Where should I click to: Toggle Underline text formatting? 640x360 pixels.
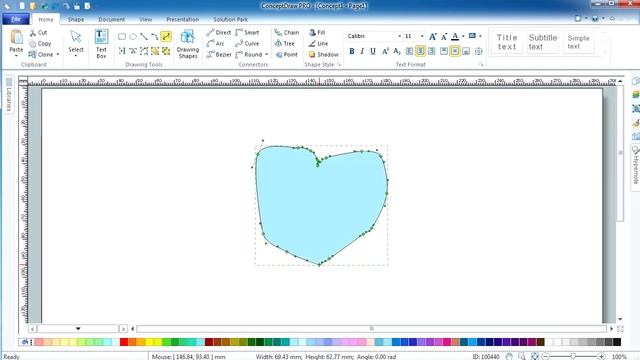[x=373, y=51]
